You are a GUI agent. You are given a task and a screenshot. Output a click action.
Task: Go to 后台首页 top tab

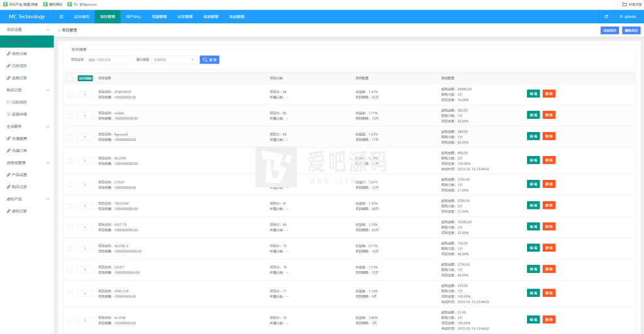pyautogui.click(x=82, y=17)
